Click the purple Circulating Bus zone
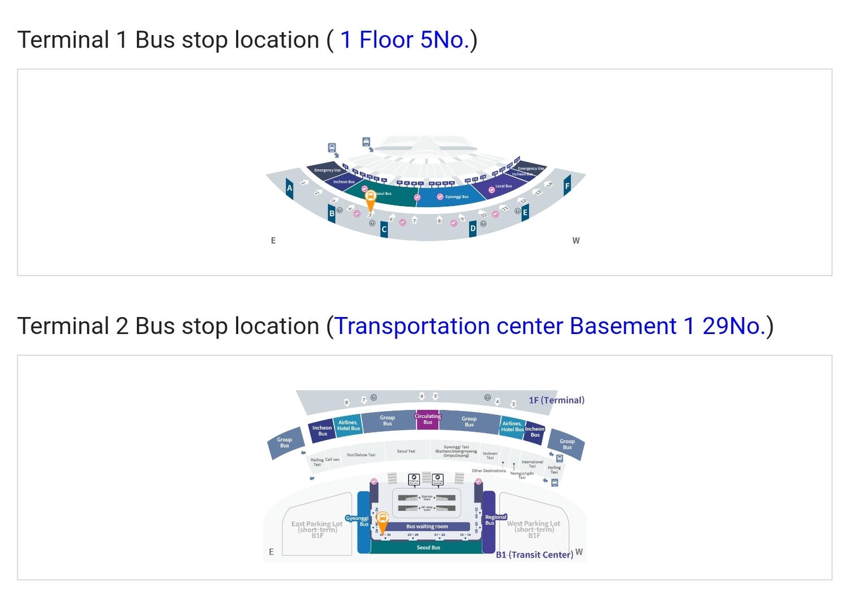 coord(427,420)
